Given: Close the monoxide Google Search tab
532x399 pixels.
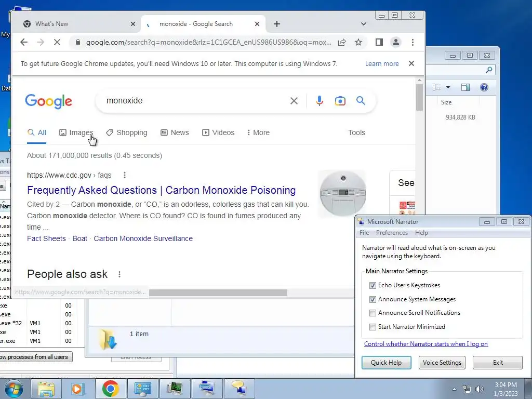Looking at the screenshot, I should [x=257, y=24].
